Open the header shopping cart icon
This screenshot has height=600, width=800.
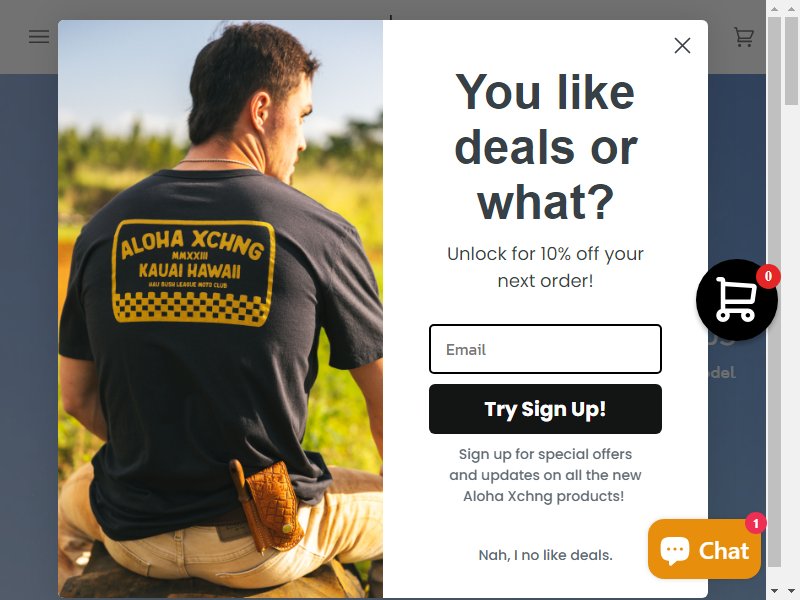[x=743, y=37]
